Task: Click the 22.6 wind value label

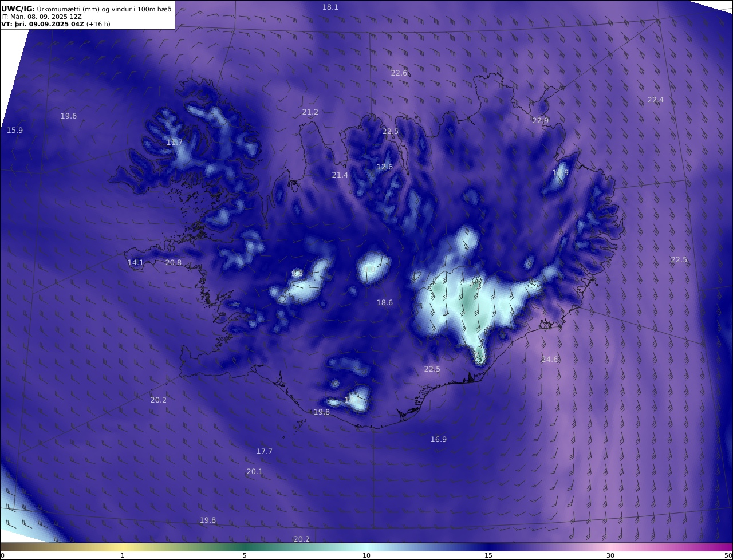Action: click(x=399, y=73)
